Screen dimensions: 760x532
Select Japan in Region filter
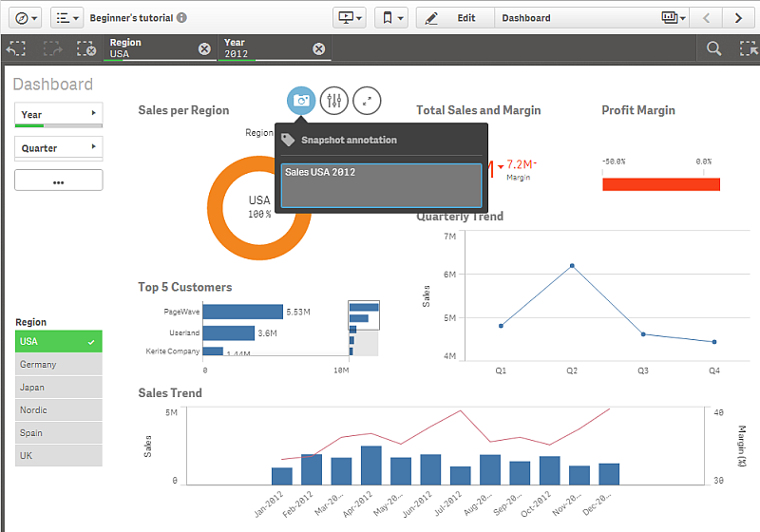[58, 387]
